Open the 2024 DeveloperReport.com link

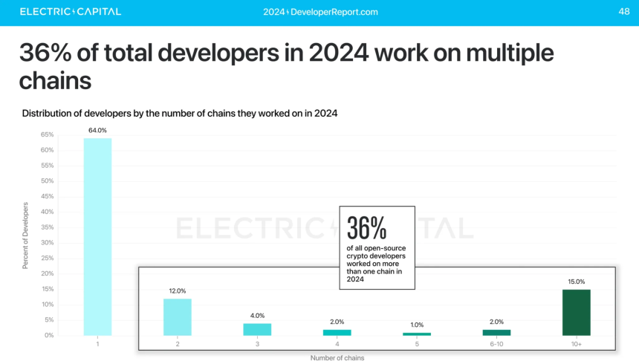click(320, 12)
